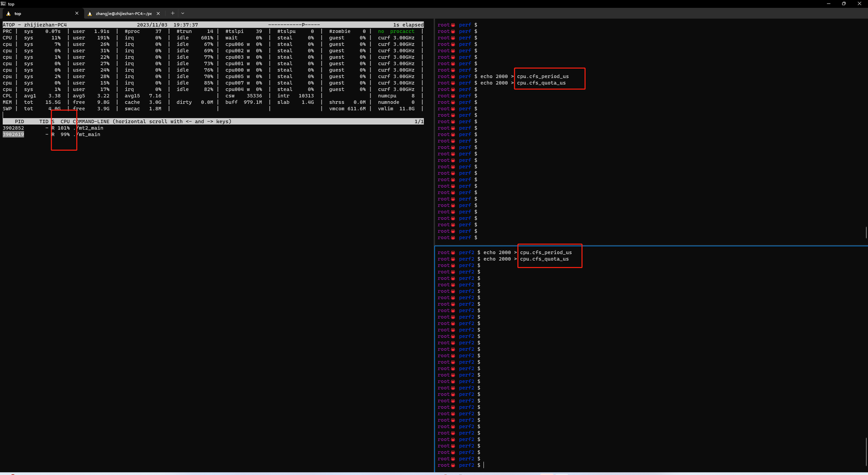Image resolution: width=868 pixels, height=475 pixels.
Task: Switch to the 'top' terminal tab
Action: coord(42,13)
